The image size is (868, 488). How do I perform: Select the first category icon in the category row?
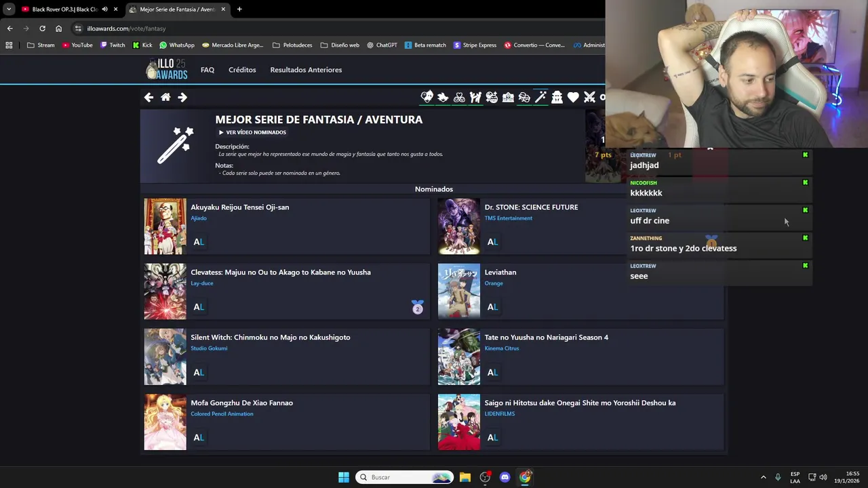pos(427,97)
